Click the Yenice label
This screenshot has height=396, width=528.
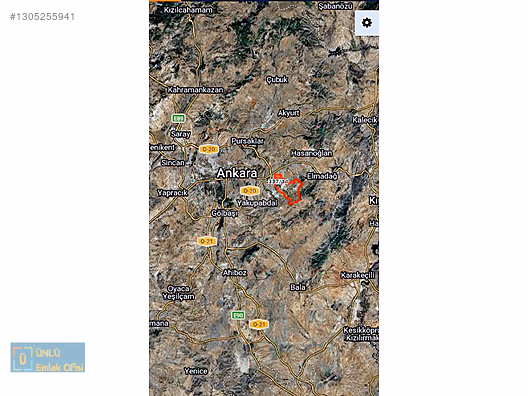(x=196, y=371)
